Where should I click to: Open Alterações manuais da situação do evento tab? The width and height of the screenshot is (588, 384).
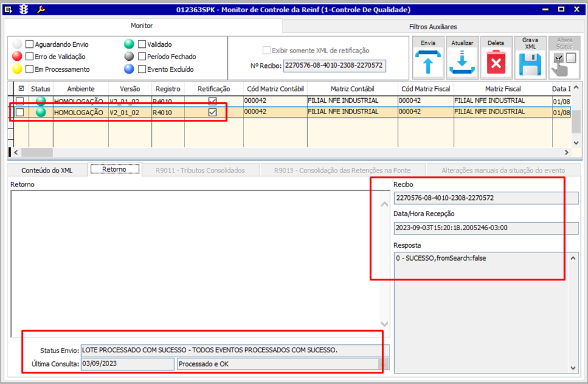coord(503,170)
